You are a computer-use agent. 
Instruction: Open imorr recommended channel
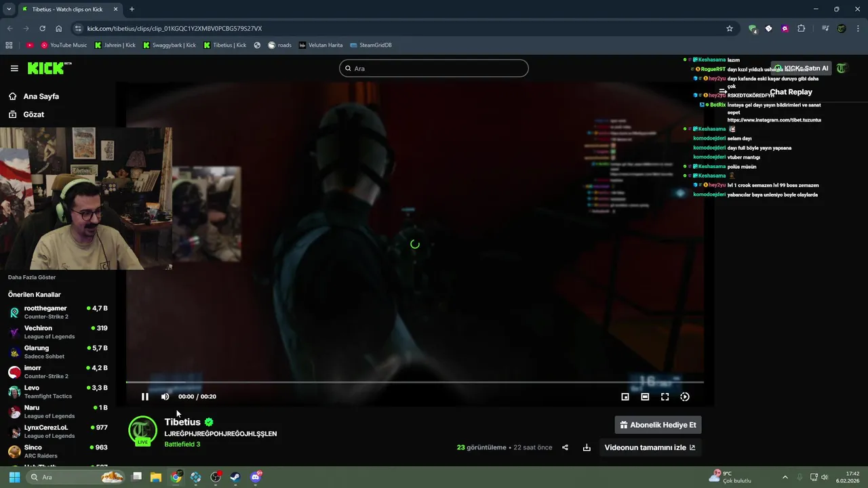click(x=58, y=371)
